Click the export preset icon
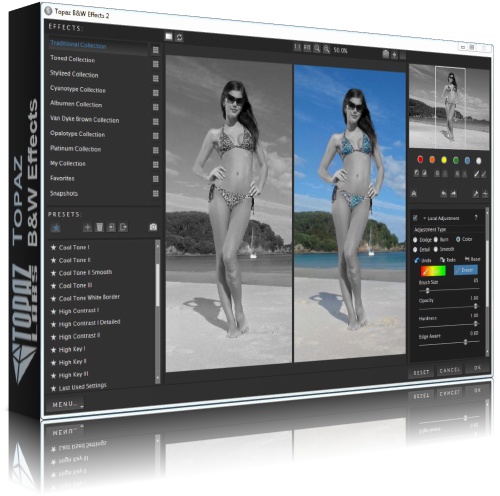This screenshot has width=500, height=496. click(x=123, y=227)
